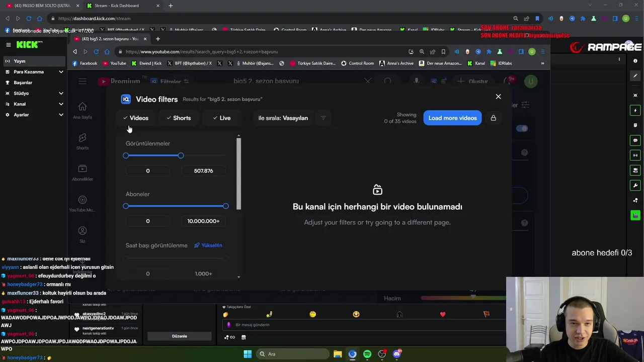Screen dimensions: 644x362
Task: Switch to the Stream - Kick Dashboard tab
Action: tap(123, 6)
